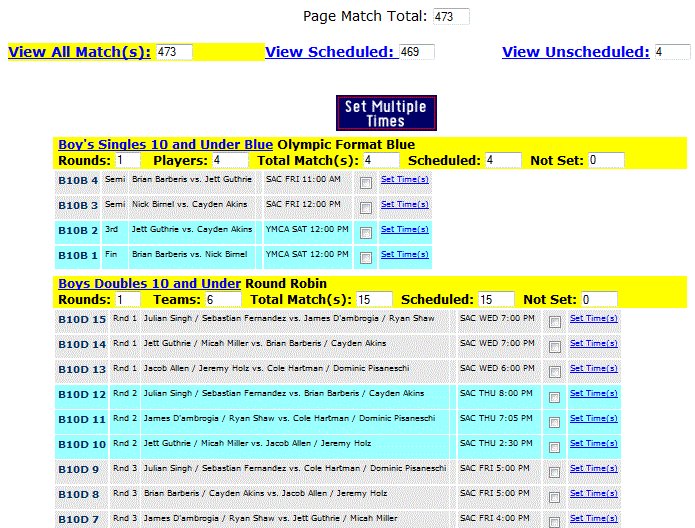This screenshot has height=528, width=695.
Task: Click Boys Doubles Rounds field
Action: click(x=128, y=299)
